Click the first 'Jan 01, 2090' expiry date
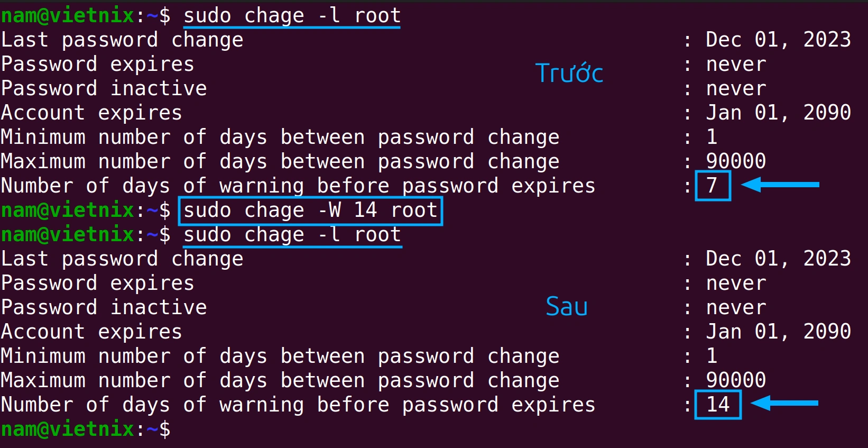868x448 pixels. point(778,113)
